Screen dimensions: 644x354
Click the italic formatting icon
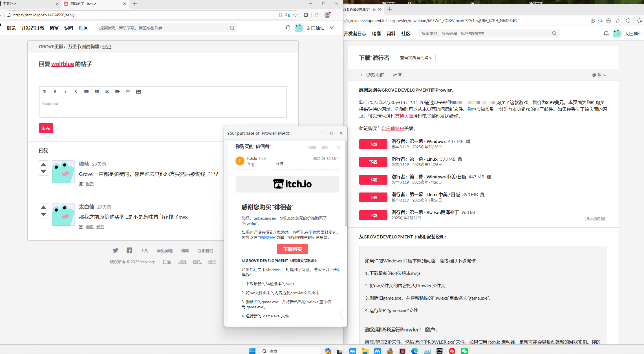[65, 92]
